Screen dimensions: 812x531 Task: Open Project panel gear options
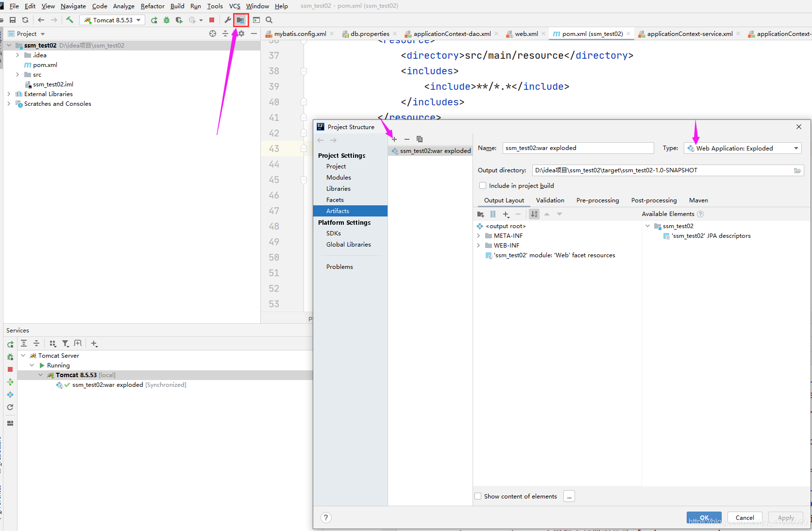coord(241,33)
